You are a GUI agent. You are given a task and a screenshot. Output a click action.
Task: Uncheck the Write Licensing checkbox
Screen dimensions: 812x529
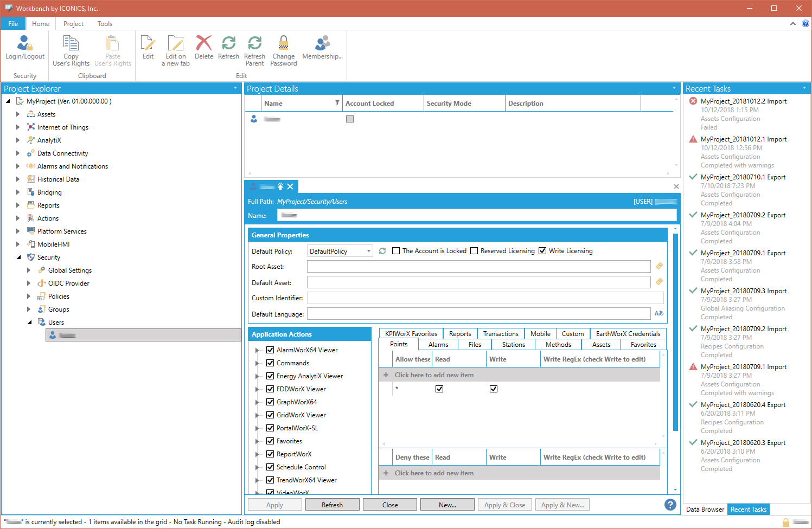click(542, 251)
